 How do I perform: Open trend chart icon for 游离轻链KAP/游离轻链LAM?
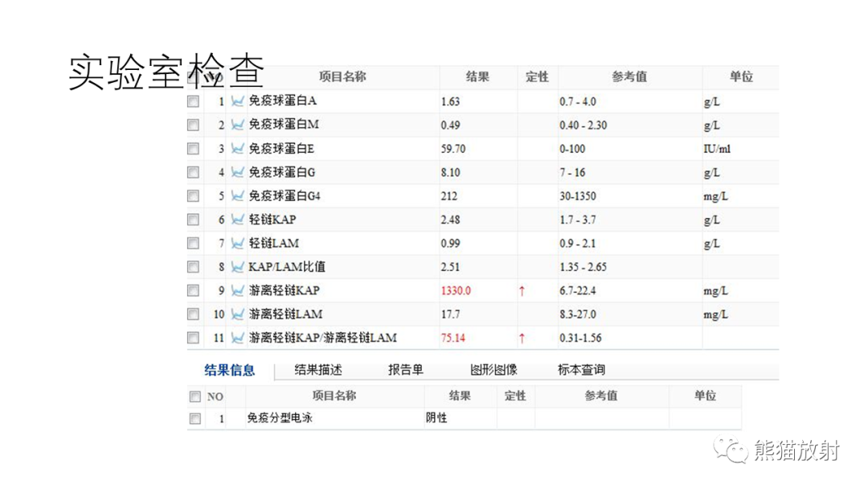(237, 338)
